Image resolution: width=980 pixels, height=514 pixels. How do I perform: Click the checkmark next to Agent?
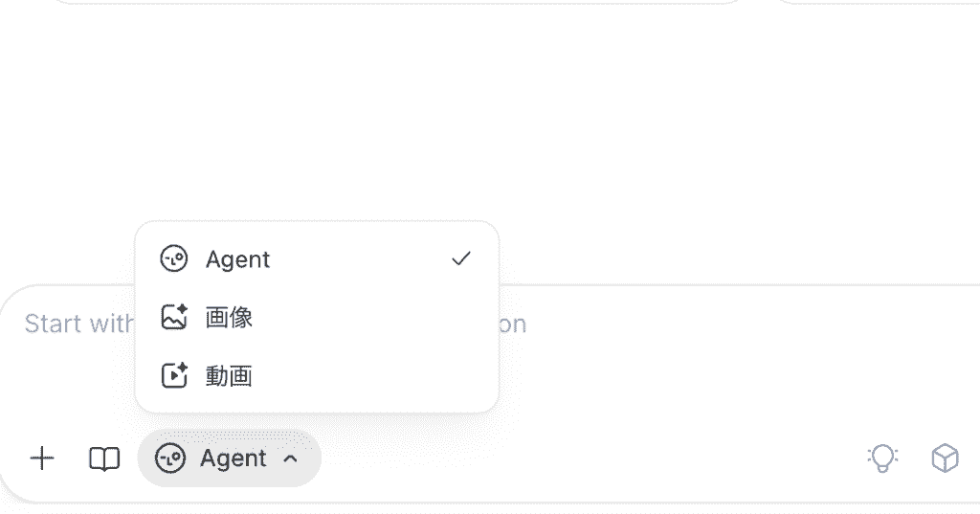click(461, 258)
